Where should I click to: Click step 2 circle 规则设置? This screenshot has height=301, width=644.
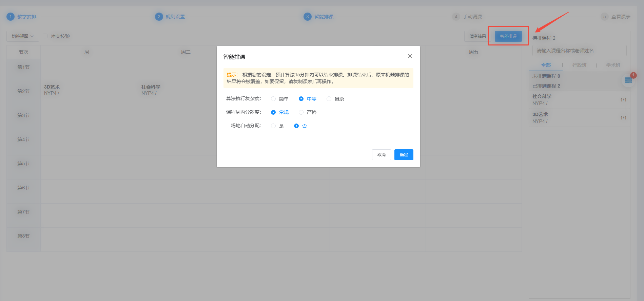click(159, 17)
